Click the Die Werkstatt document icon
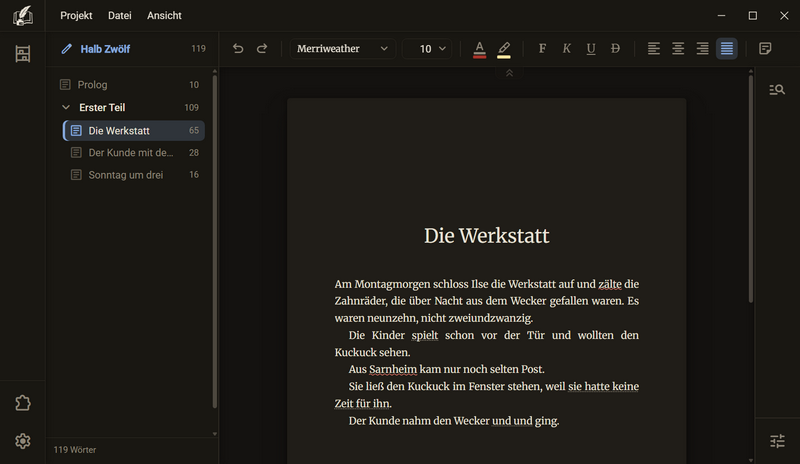800x464 pixels. [76, 131]
